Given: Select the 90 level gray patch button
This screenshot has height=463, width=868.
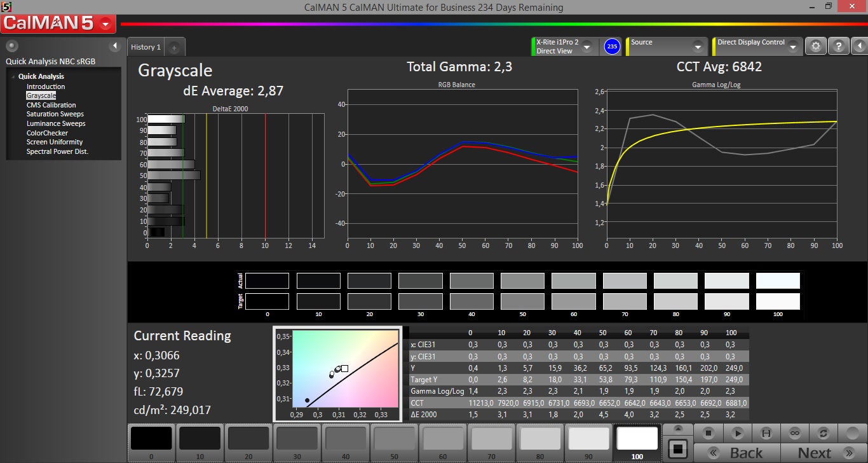Looking at the screenshot, I should [x=588, y=443].
